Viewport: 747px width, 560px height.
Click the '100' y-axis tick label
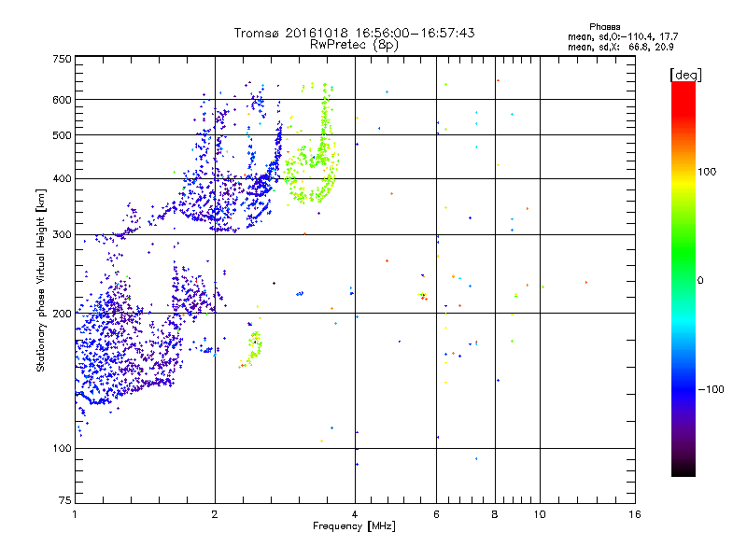click(x=62, y=449)
